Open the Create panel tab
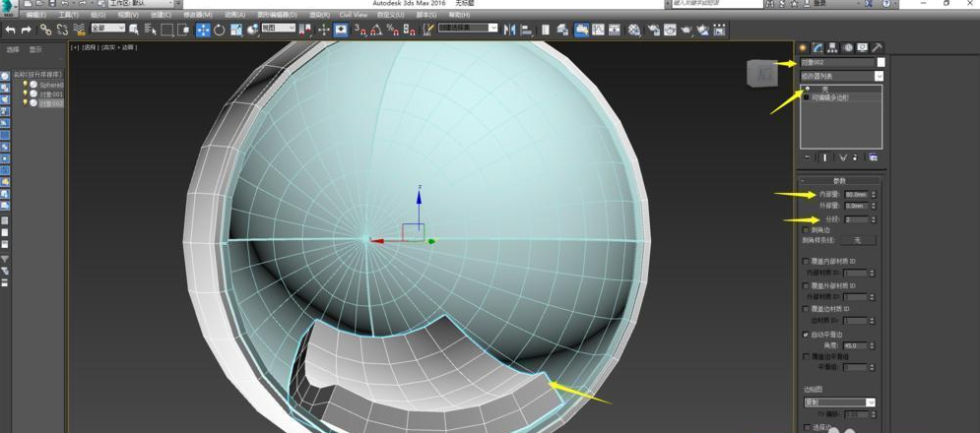Screen dimensions: 980x433 (802, 47)
